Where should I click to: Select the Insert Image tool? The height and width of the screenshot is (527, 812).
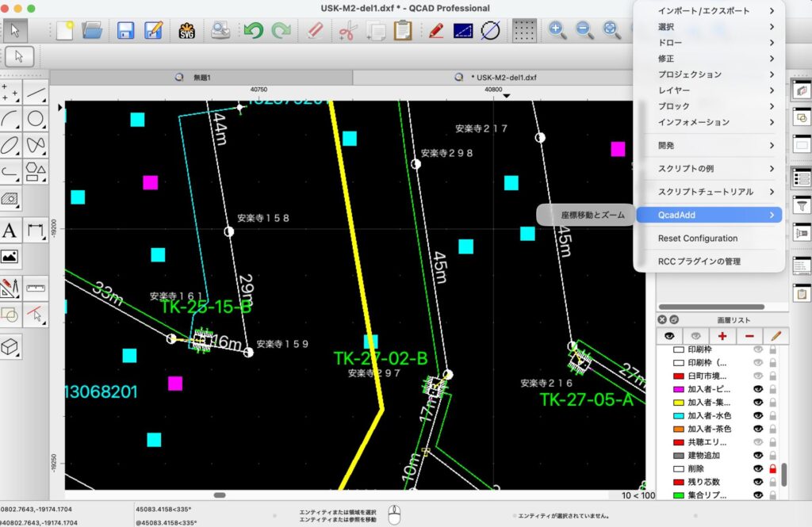(10, 256)
